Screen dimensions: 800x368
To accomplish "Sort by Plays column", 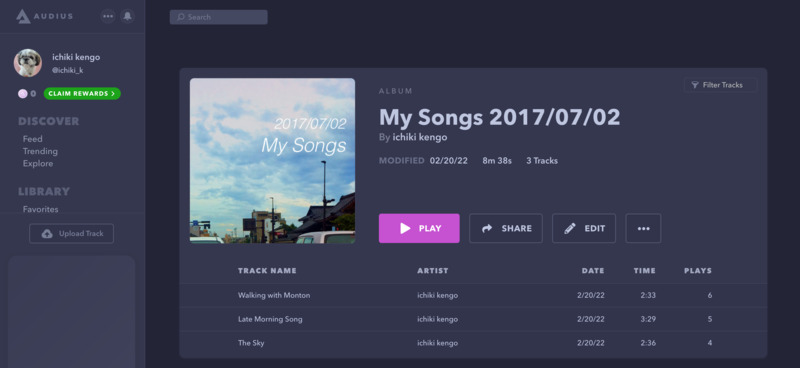I will click(x=698, y=271).
